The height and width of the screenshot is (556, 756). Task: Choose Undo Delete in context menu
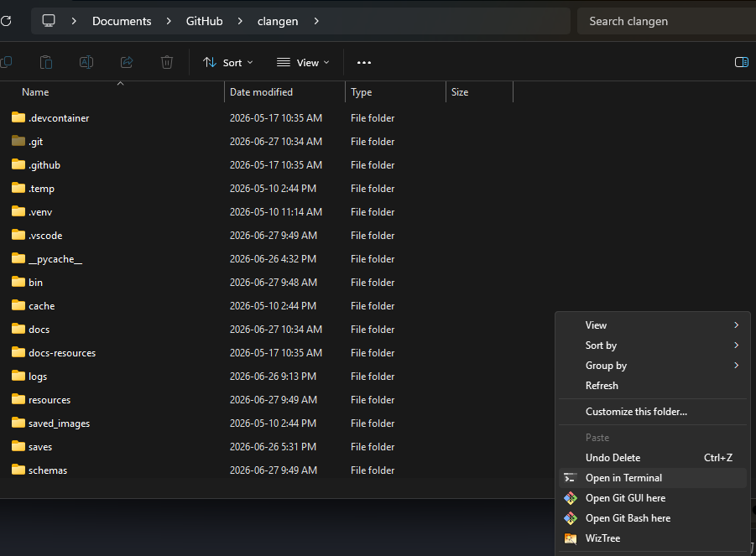(x=652, y=458)
